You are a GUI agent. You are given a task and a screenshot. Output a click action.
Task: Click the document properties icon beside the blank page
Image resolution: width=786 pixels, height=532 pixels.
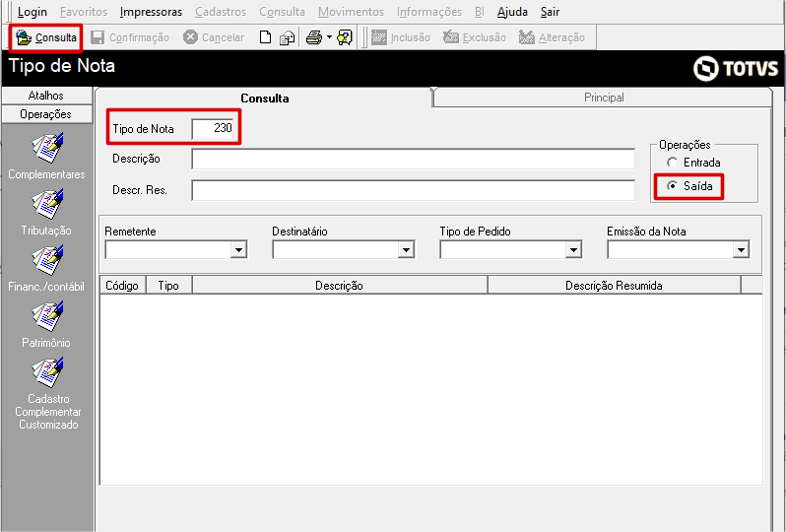click(288, 37)
